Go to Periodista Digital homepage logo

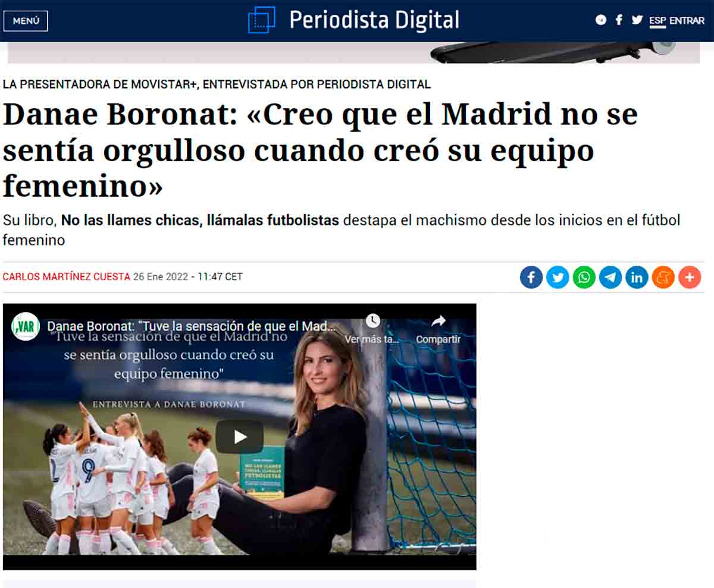354,20
